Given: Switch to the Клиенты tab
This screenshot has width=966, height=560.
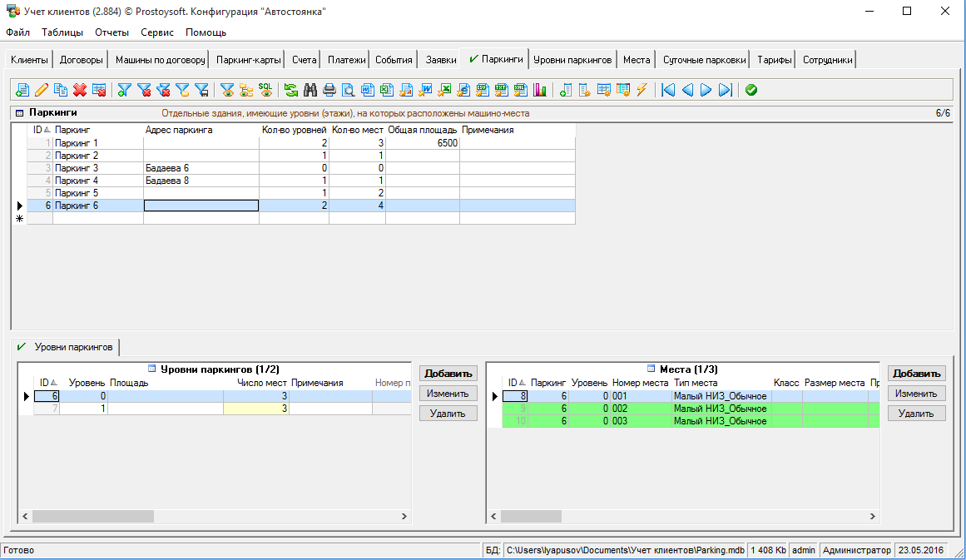Looking at the screenshot, I should [29, 60].
